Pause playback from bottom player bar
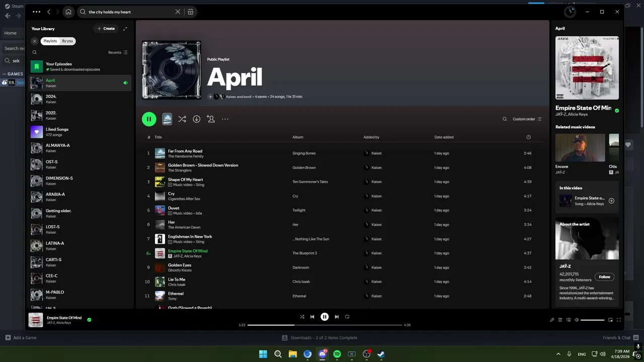This screenshot has height=362, width=644. point(325,317)
